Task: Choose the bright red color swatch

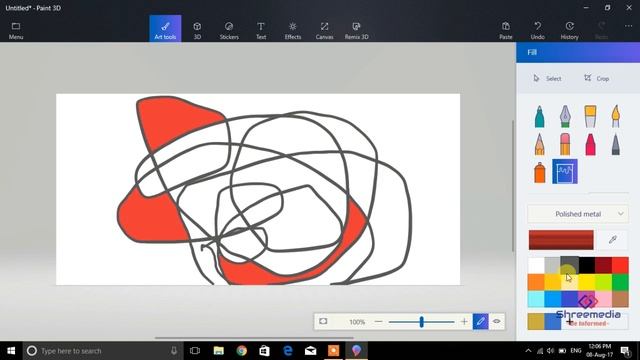Action: pyautogui.click(x=620, y=265)
